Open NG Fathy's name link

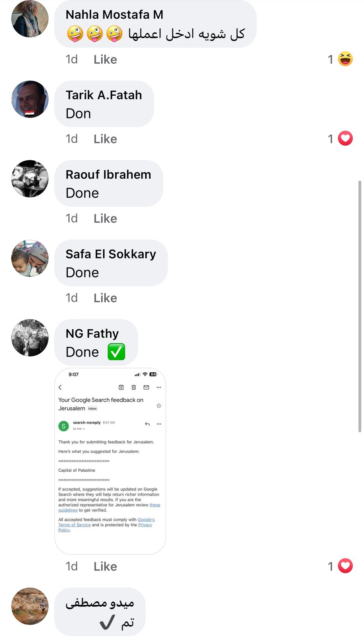click(x=92, y=333)
